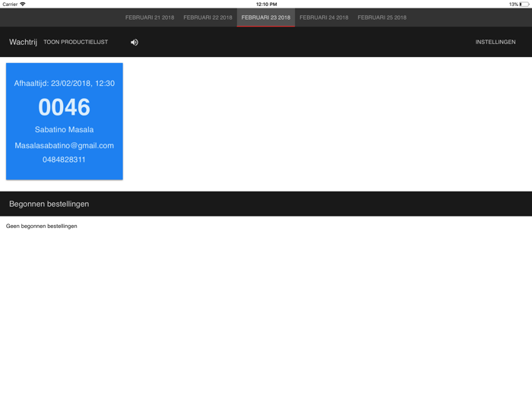Image resolution: width=532 pixels, height=399 pixels.
Task: Click email Masalasabatino@gmail.com
Action: [65, 146]
